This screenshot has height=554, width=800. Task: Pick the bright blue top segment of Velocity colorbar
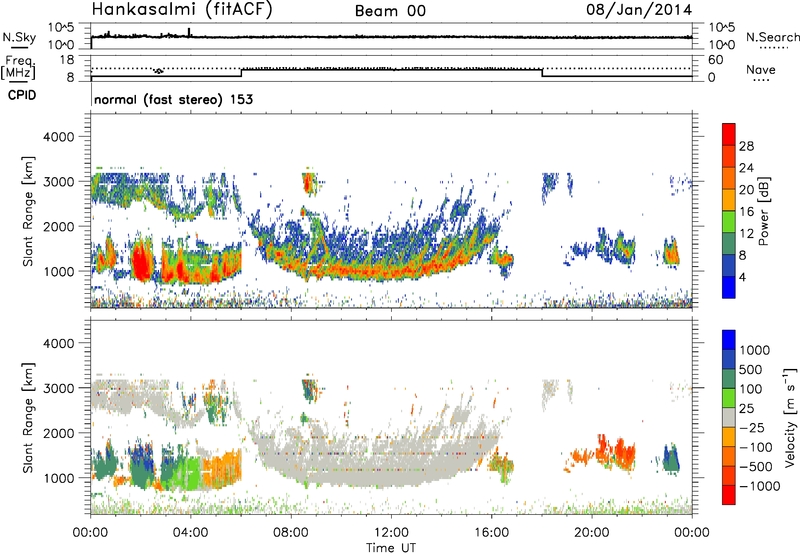pyautogui.click(x=729, y=340)
